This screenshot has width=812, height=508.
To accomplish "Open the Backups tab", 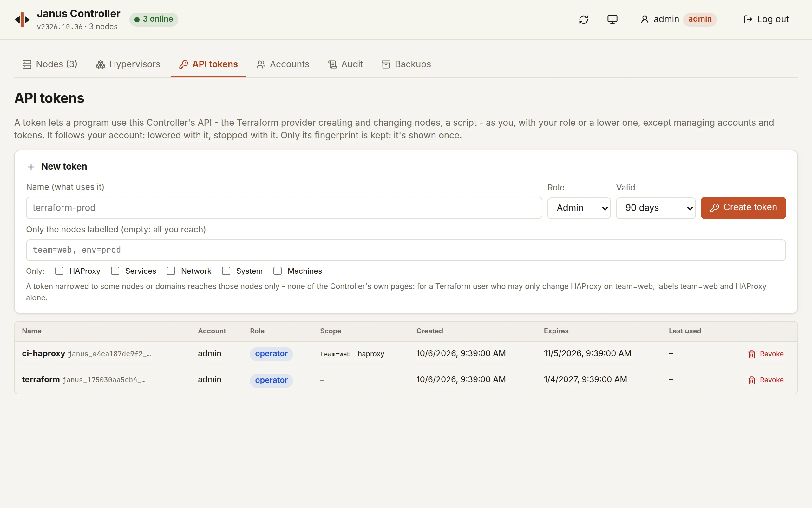I will [x=406, y=64].
